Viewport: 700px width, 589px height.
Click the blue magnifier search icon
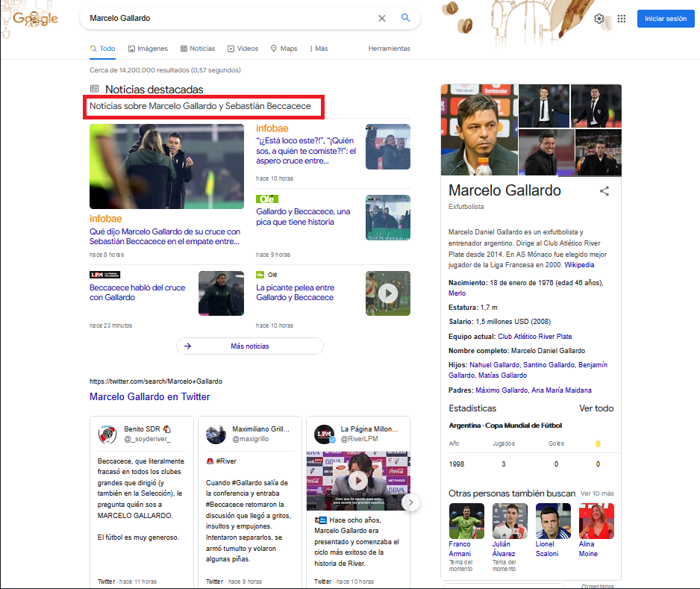pyautogui.click(x=405, y=18)
